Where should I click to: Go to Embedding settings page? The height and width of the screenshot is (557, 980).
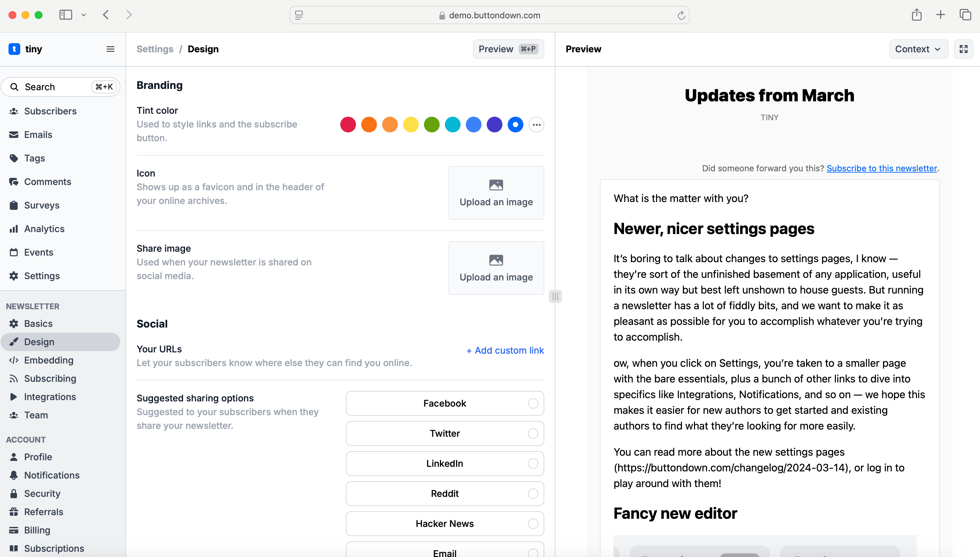[x=49, y=360]
